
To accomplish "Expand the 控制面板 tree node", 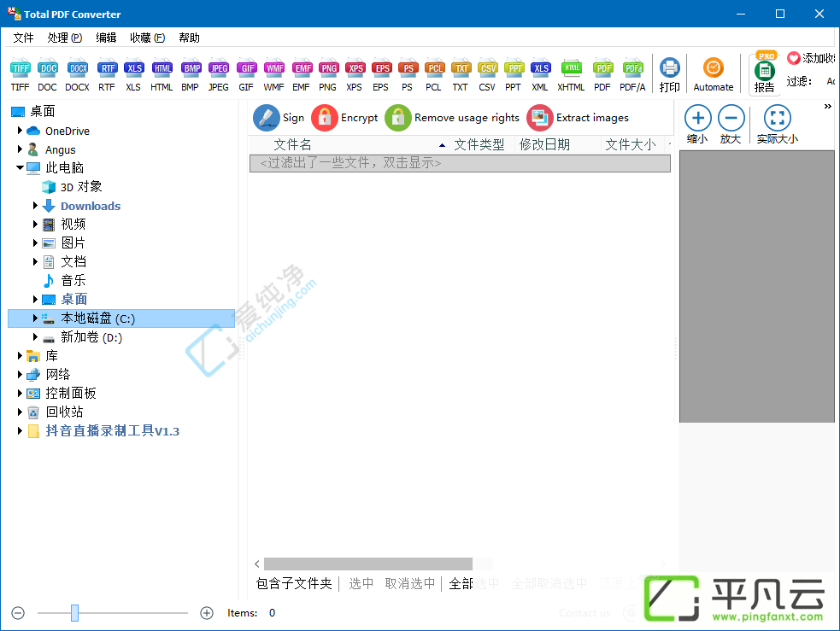I will 20,393.
